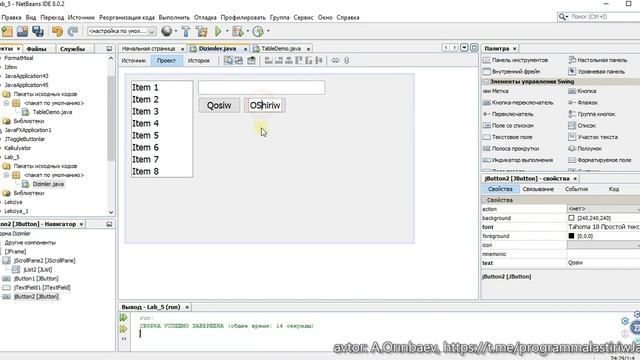
Task: Open the configuration combo box in toolbar
Action: point(122,31)
